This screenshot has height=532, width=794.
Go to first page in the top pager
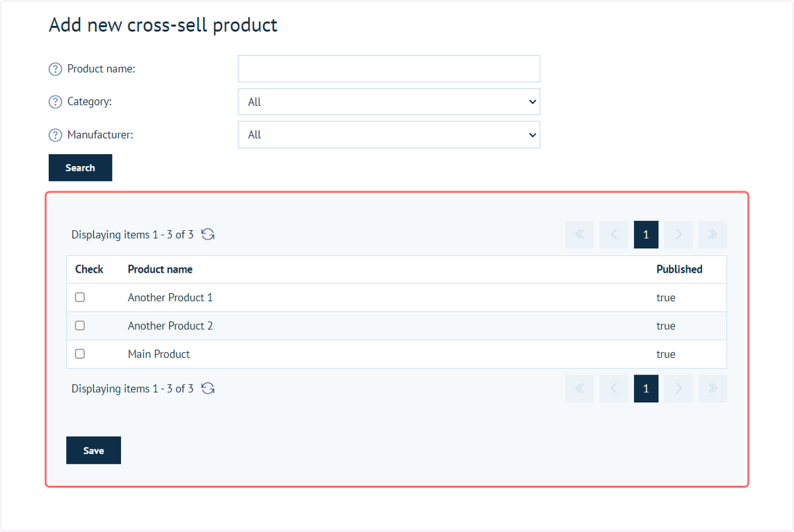point(580,235)
